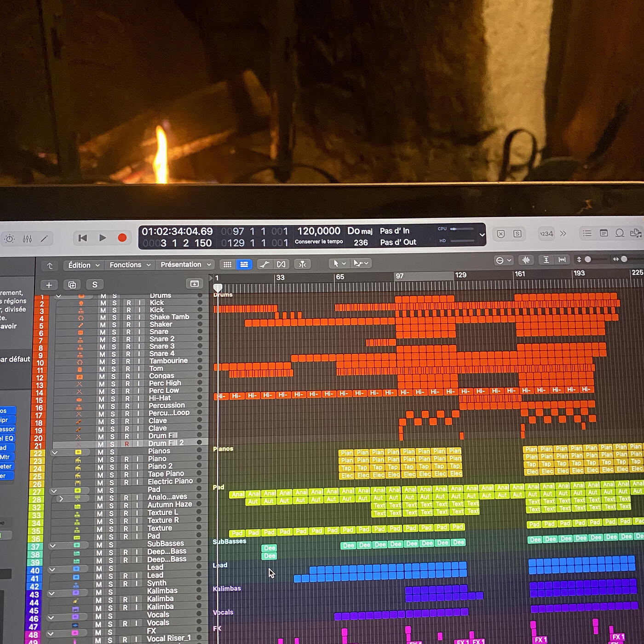
Task: Click the Shaker track instrument icon
Action: pos(80,325)
